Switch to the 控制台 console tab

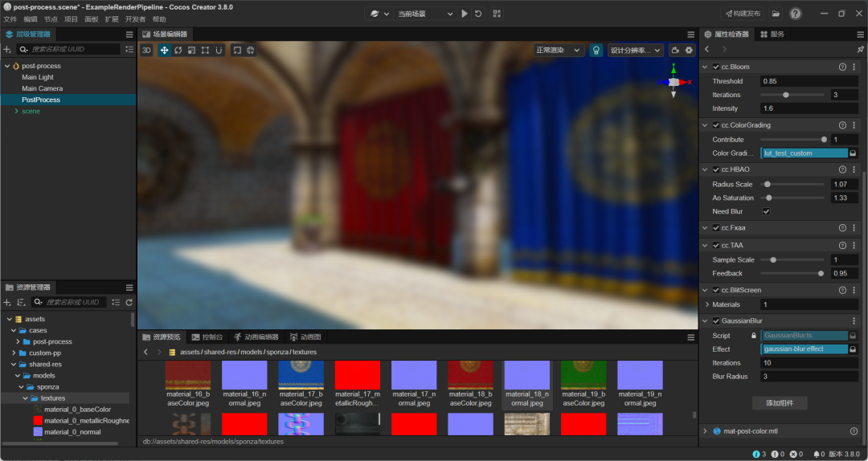tap(207, 337)
